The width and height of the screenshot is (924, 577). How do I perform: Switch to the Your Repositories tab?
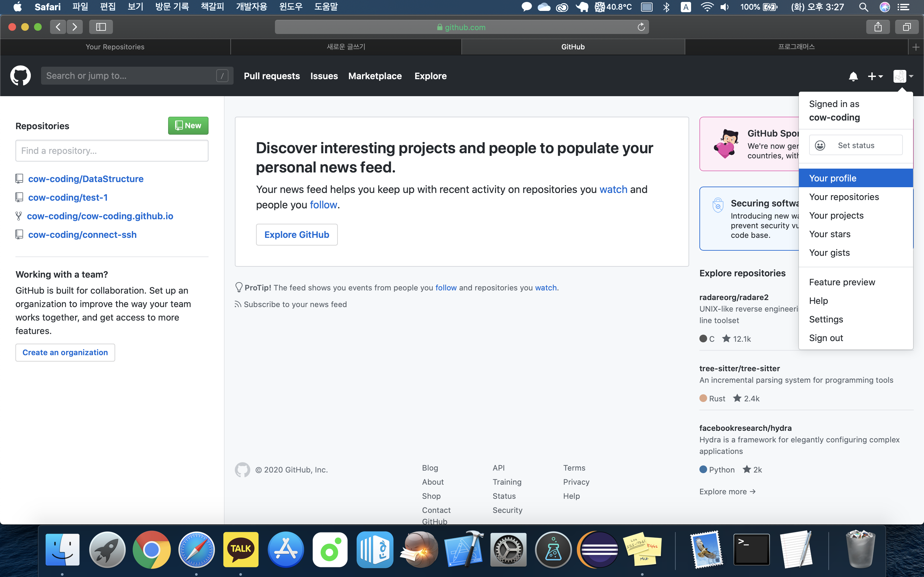pyautogui.click(x=115, y=47)
